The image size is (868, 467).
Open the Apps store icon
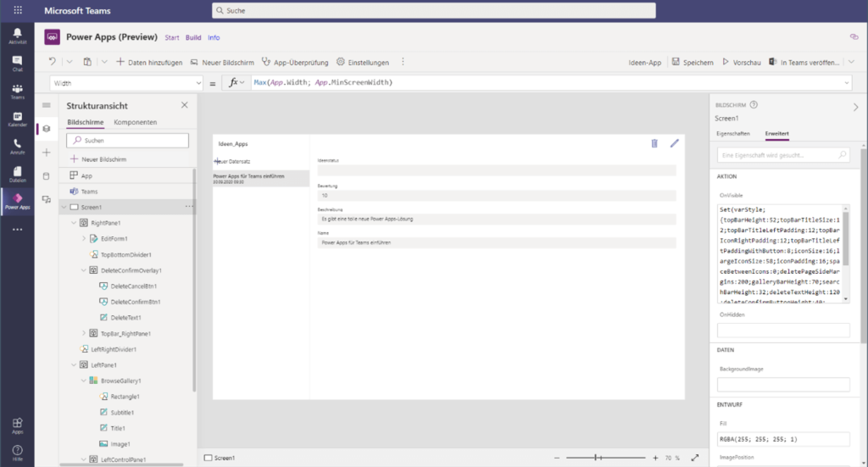point(17,425)
